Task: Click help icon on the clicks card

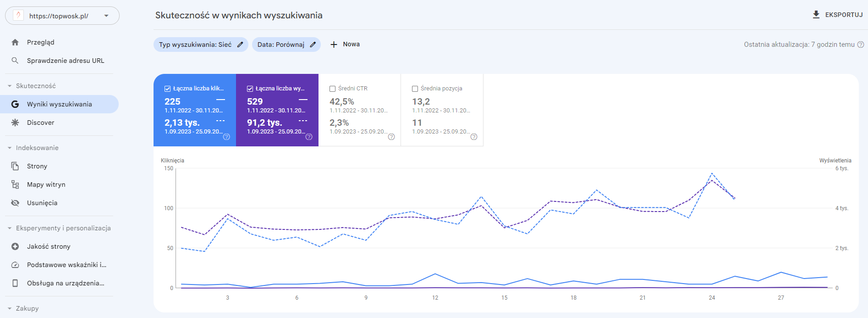Action: (226, 137)
